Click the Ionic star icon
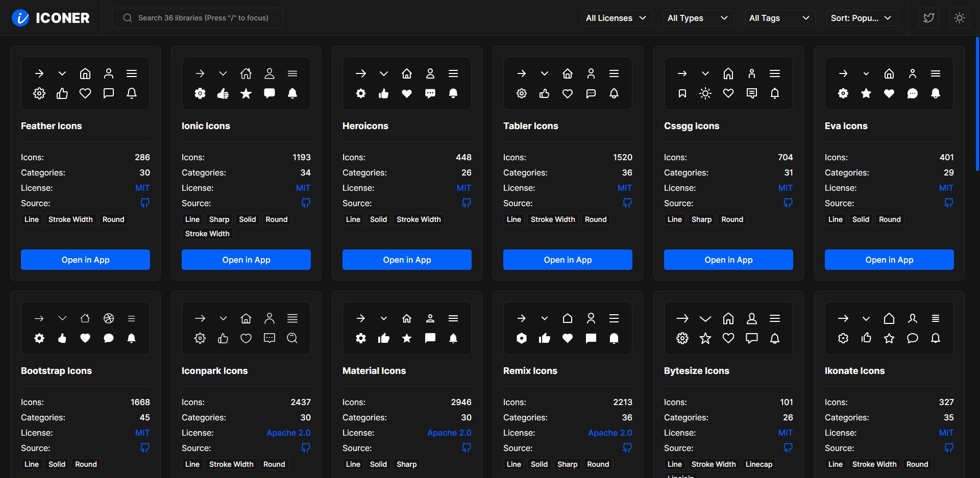Screen dimensions: 980x478 pyautogui.click(x=246, y=93)
